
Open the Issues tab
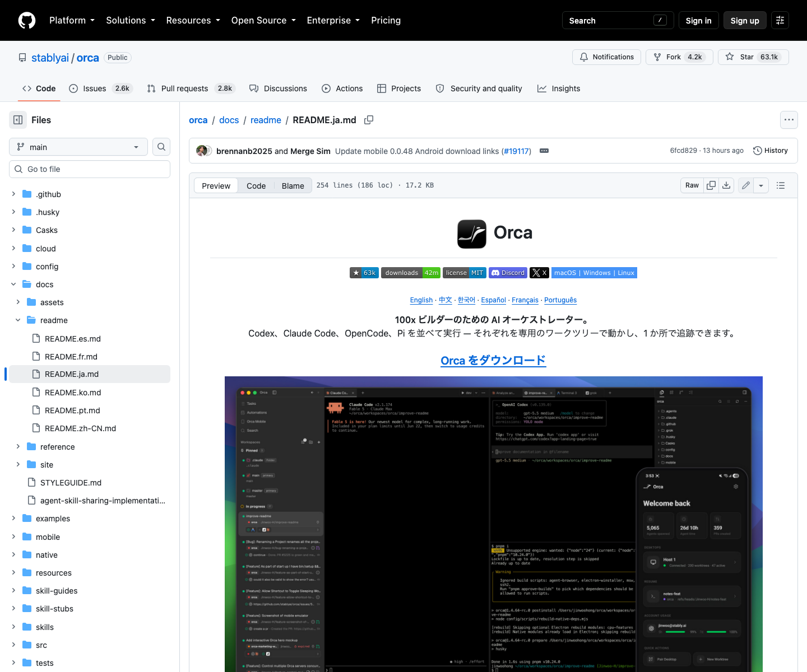pos(100,88)
